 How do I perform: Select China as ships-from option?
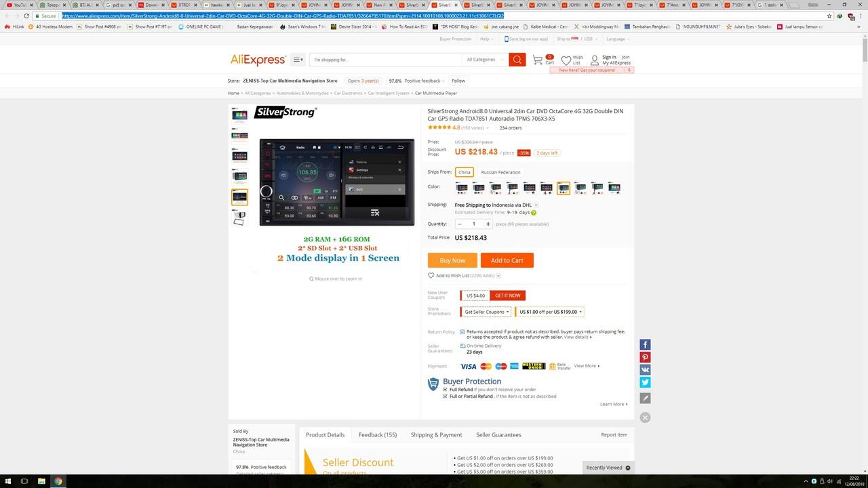464,172
